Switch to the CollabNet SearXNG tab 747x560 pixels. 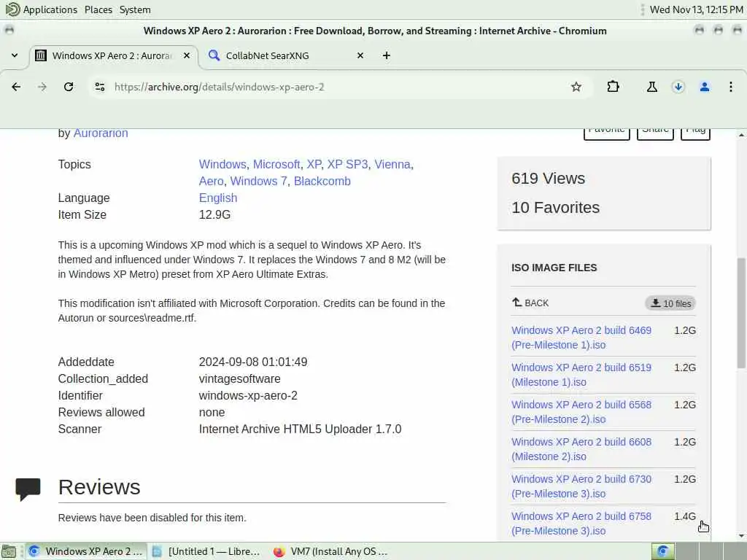[286, 55]
